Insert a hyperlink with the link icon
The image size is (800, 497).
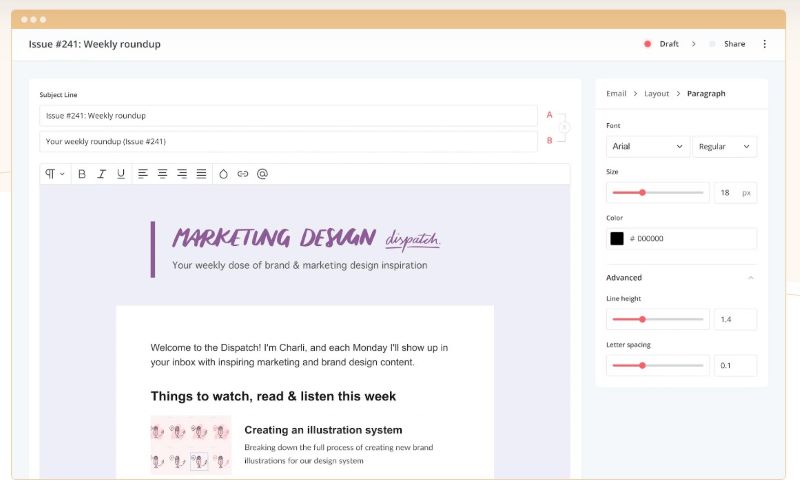[242, 174]
